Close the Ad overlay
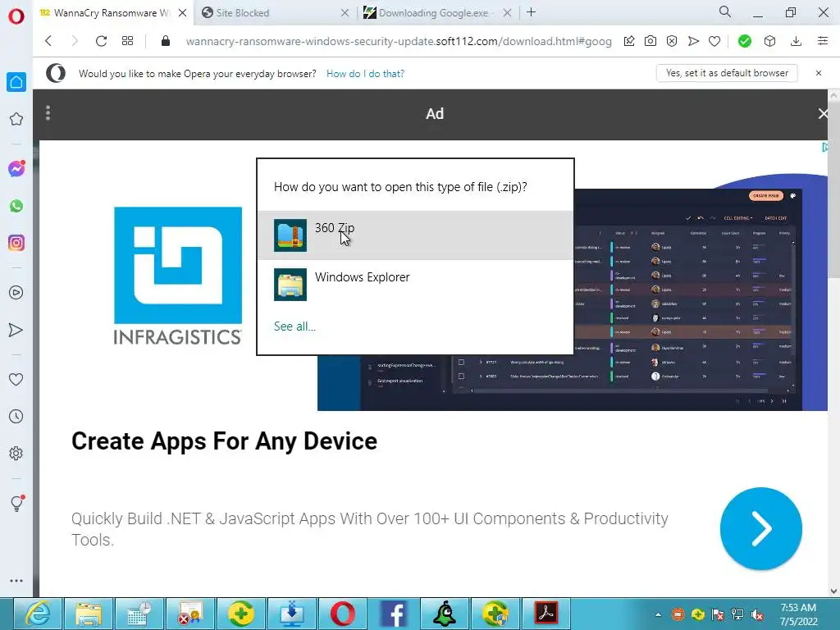 point(824,113)
